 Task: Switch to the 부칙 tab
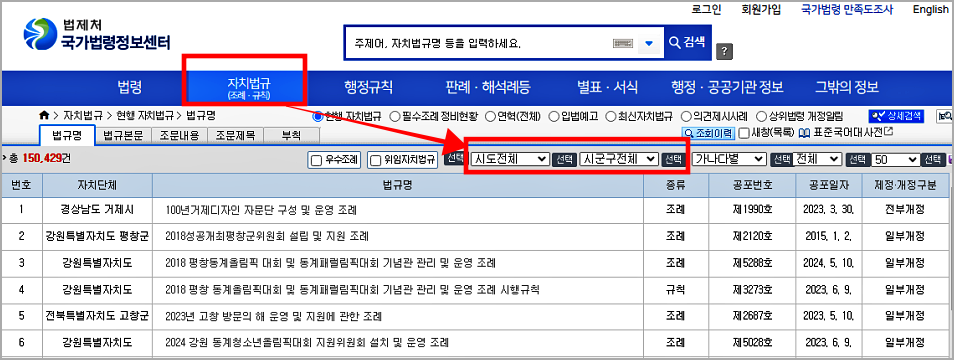pyautogui.click(x=292, y=135)
